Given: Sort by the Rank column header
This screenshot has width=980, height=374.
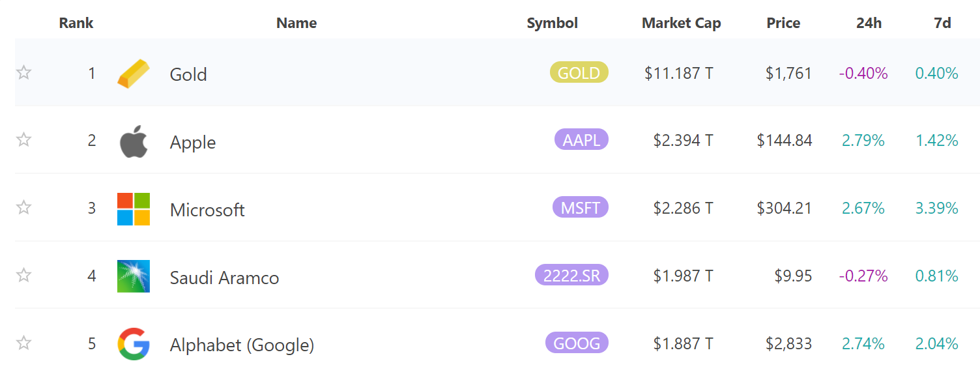Looking at the screenshot, I should tap(76, 23).
